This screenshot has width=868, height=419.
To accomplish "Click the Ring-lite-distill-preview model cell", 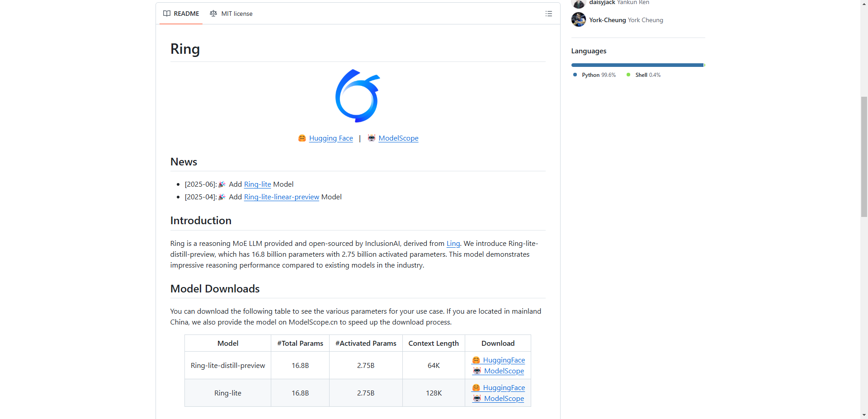I will coord(228,366).
